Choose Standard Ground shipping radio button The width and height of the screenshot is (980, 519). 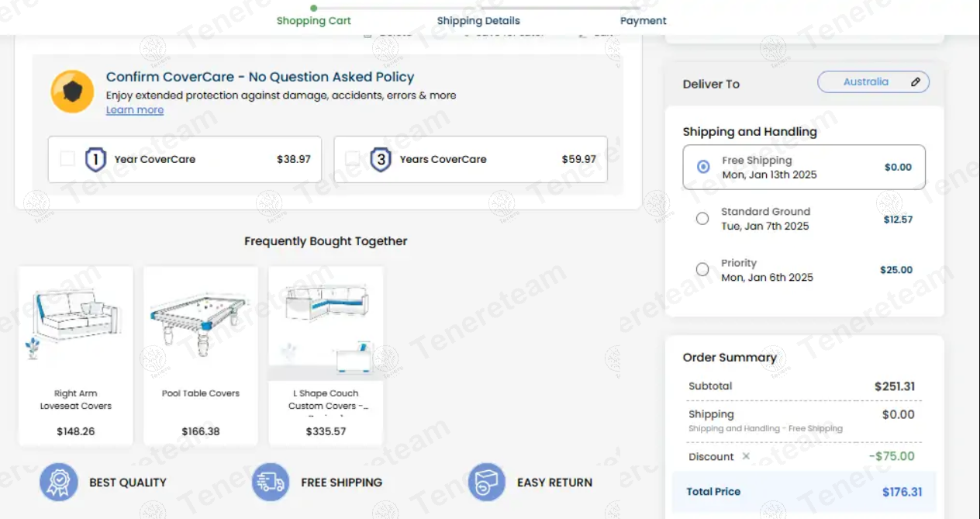click(702, 219)
